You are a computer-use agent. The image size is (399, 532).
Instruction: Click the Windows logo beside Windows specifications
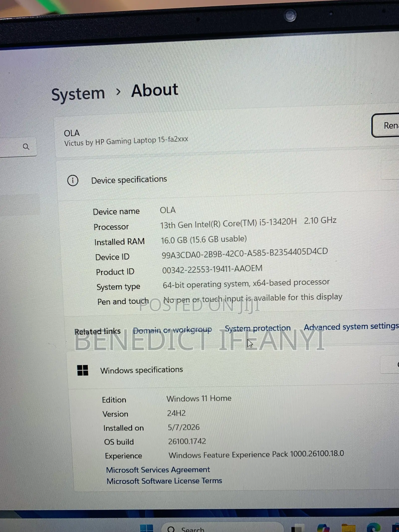[x=83, y=370]
